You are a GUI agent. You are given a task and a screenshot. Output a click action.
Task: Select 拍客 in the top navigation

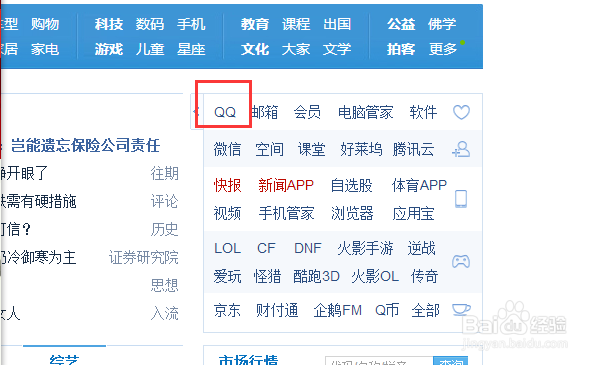coord(401,49)
